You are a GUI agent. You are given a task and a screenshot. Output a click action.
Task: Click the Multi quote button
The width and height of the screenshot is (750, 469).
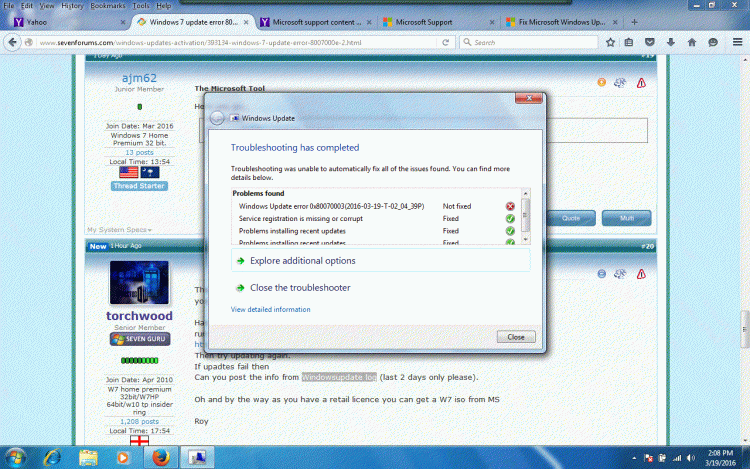pyautogui.click(x=627, y=218)
